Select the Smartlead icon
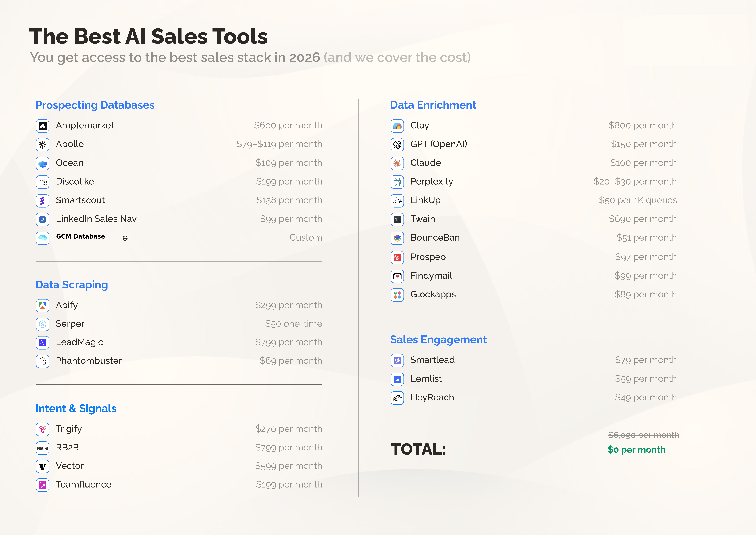This screenshot has height=535, width=756. coord(397,360)
